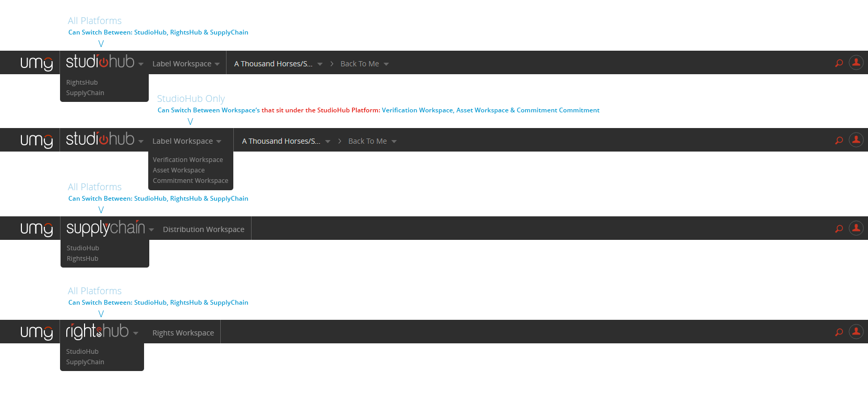Viewport: 868px width, 405px height.
Task: Select Verification Workspace from the workspace menu
Action: pos(187,160)
